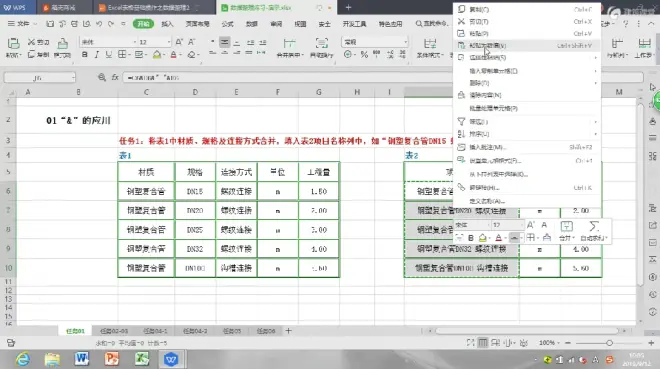Click the zoom slider handle
The image size is (660, 369).
(x=609, y=343)
